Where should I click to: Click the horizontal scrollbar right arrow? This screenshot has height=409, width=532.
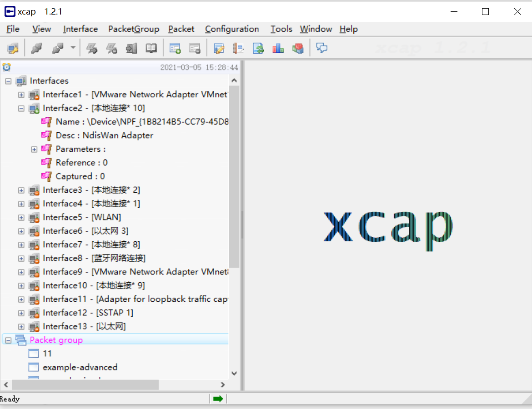(x=223, y=385)
